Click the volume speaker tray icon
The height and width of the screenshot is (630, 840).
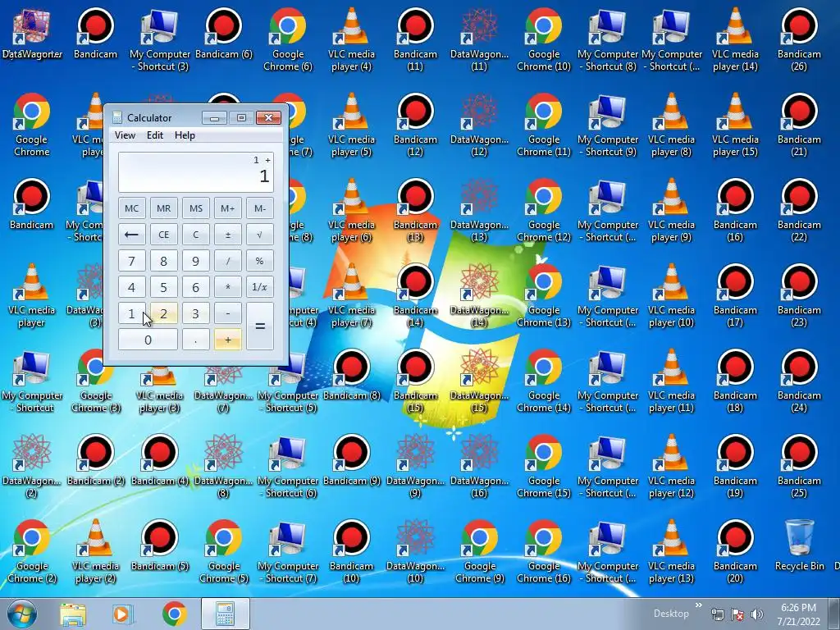click(x=757, y=614)
